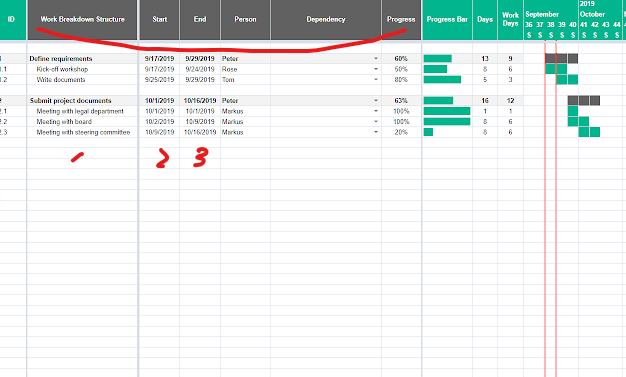
Task: Click the 13 days value for Define requirements
Action: pos(485,59)
